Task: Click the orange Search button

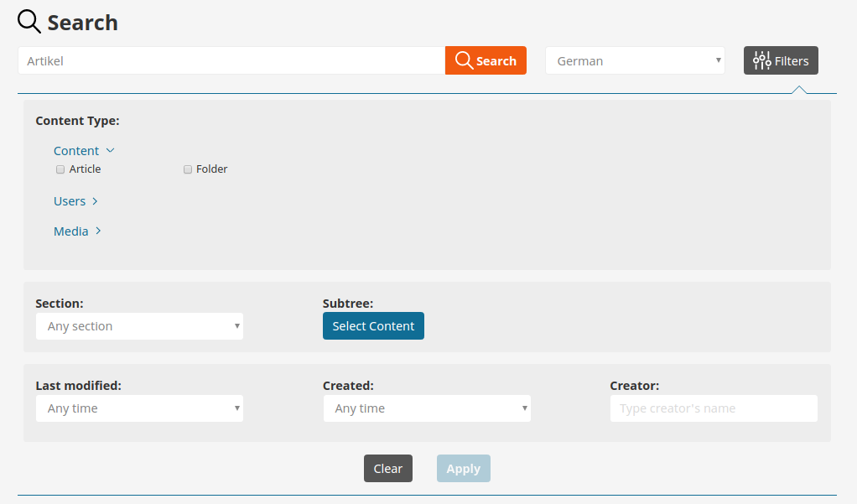Action: coord(486,60)
